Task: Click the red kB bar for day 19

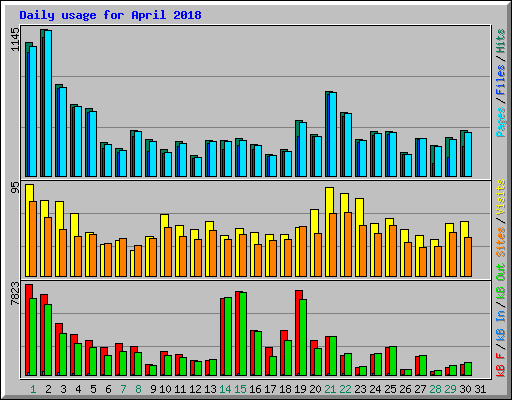Action: point(297,333)
